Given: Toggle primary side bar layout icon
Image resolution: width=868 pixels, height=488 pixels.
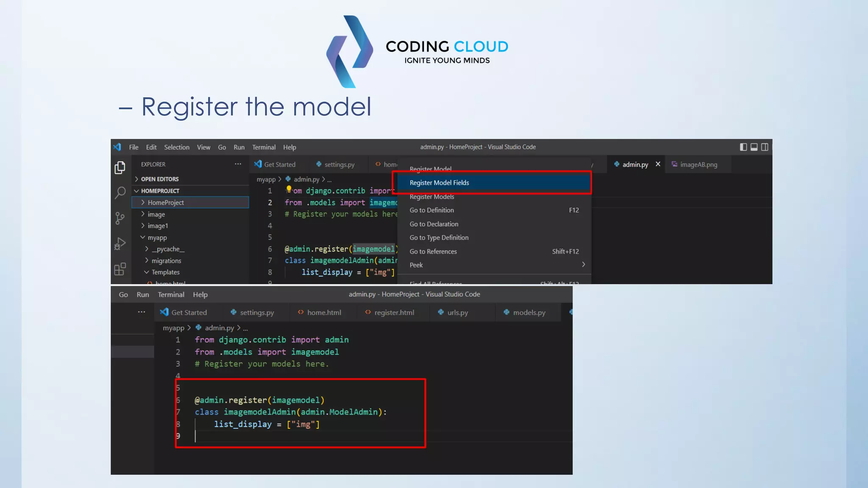Looking at the screenshot, I should (743, 147).
